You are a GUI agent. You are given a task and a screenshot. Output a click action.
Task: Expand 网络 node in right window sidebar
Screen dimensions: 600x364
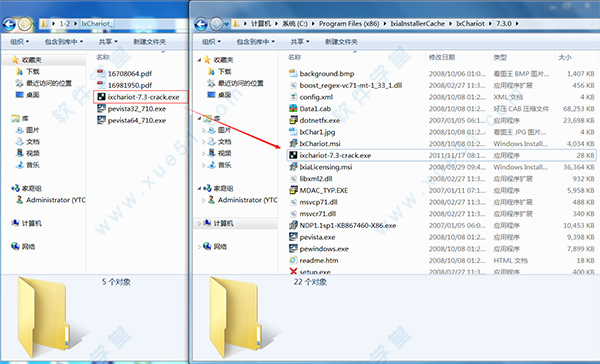199,246
